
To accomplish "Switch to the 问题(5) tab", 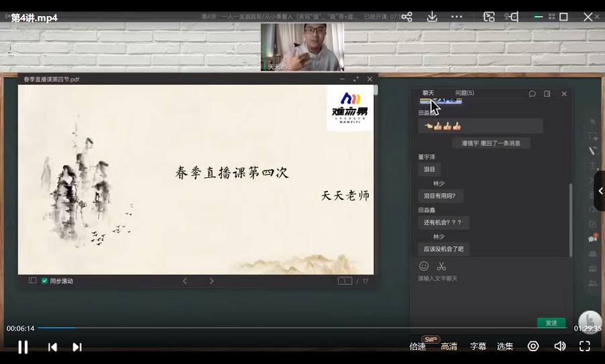I will [465, 93].
